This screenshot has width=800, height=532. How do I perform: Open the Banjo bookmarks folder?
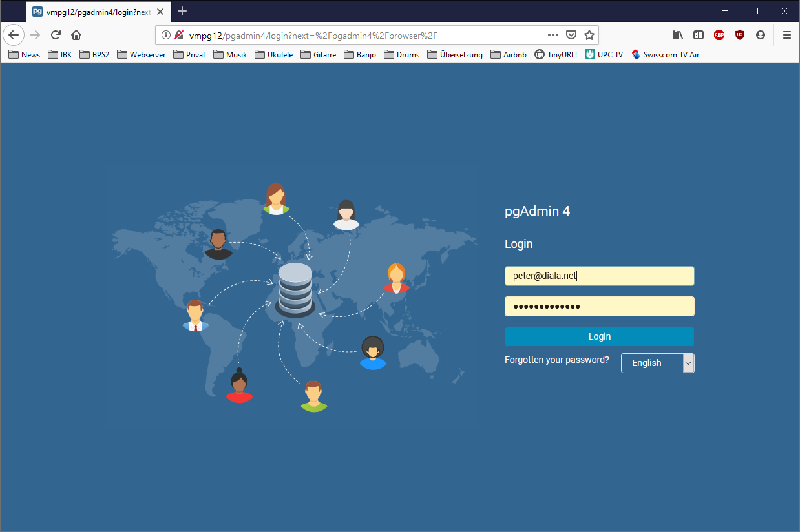(360, 55)
